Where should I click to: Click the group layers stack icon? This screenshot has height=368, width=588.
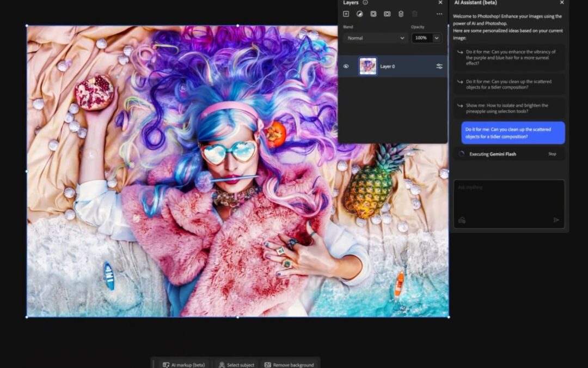click(401, 14)
